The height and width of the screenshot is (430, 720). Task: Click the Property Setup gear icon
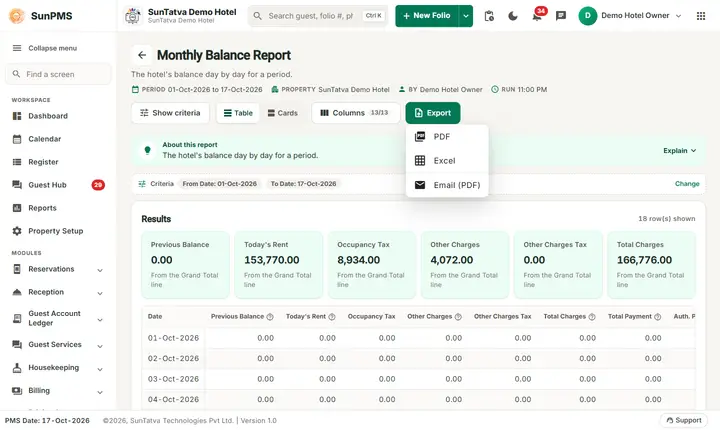point(17,231)
